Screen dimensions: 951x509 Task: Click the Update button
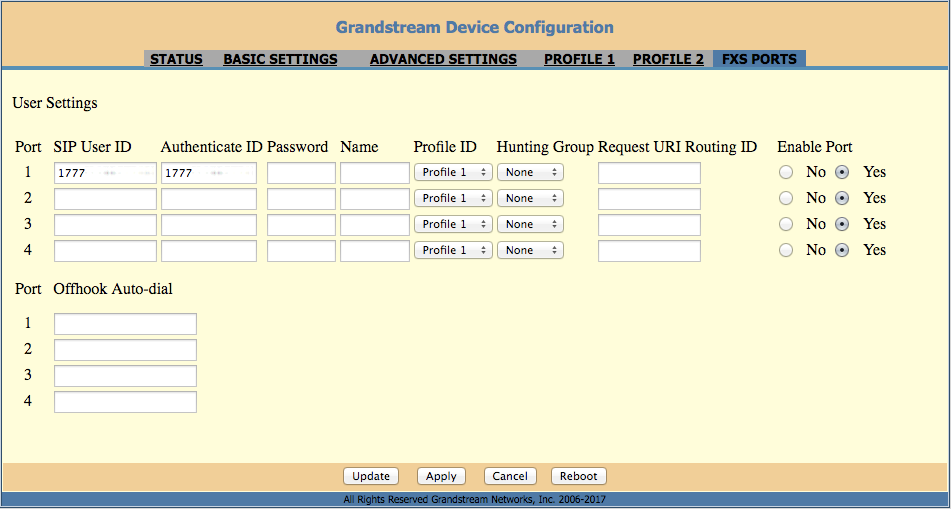click(371, 476)
